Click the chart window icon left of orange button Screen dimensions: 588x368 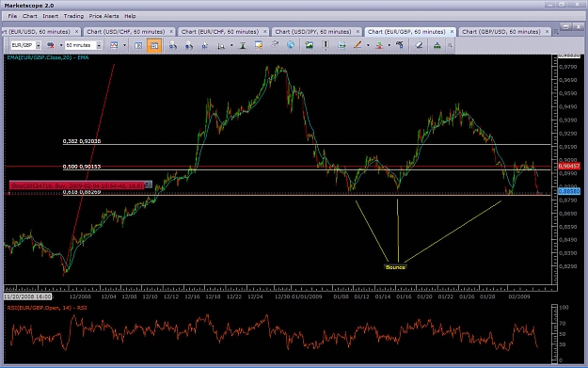[x=138, y=45]
